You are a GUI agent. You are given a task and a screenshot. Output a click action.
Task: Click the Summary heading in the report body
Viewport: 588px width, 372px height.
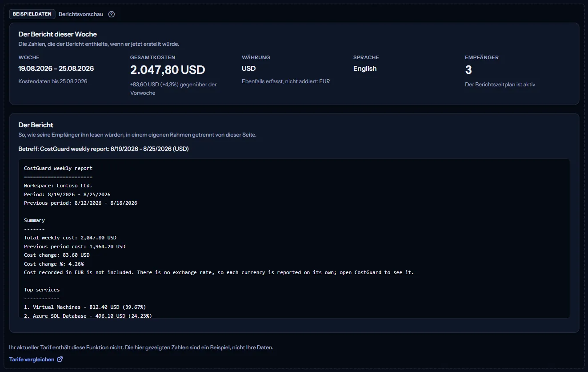point(34,220)
